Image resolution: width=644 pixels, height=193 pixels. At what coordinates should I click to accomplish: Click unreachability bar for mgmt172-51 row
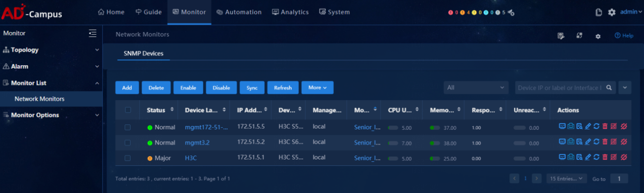click(x=519, y=127)
